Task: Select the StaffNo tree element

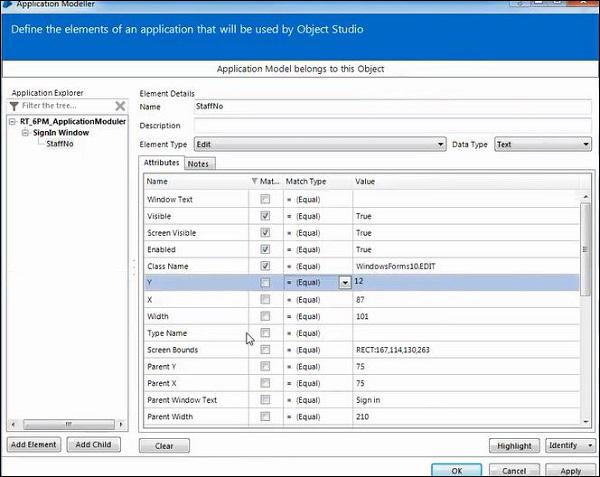Action: pyautogui.click(x=60, y=144)
